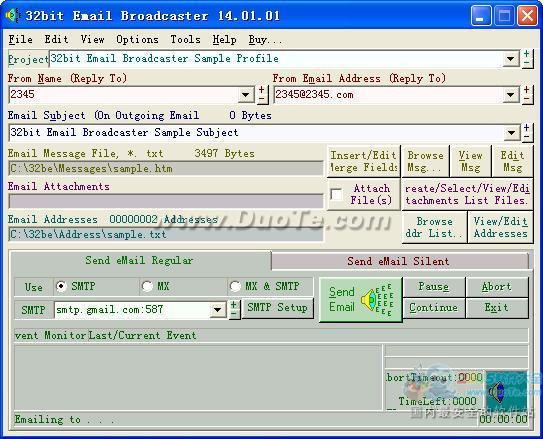The height and width of the screenshot is (439, 543).
Task: Click the Continue button
Action: click(x=434, y=308)
